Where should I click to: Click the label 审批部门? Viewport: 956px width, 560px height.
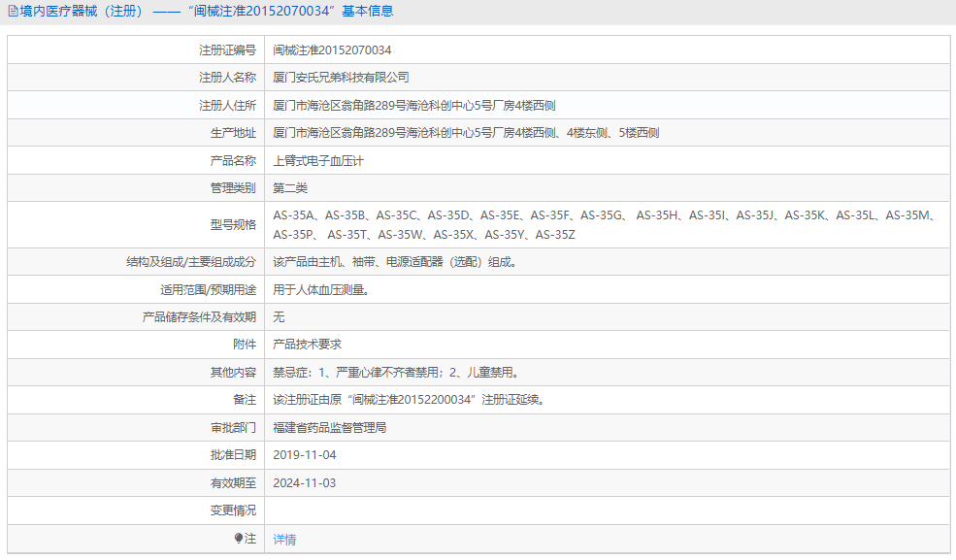tap(233, 428)
